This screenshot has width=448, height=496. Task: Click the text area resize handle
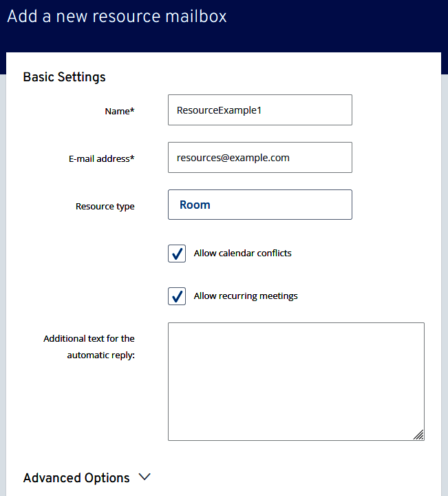point(418,435)
